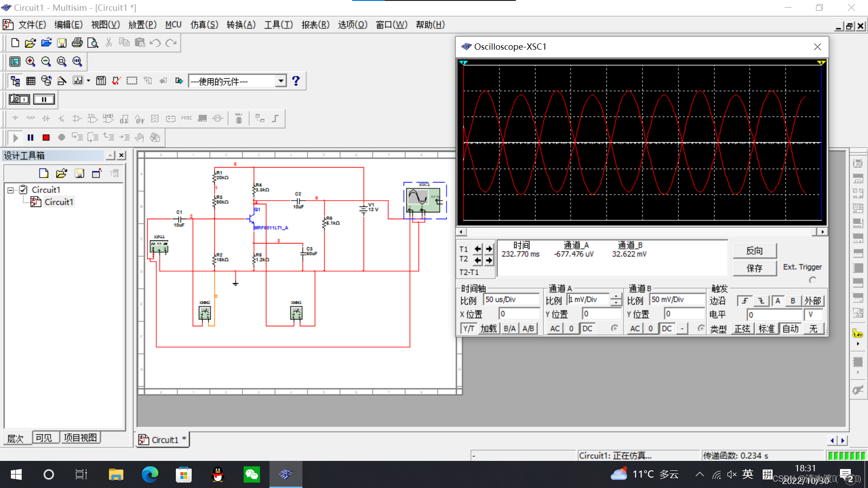Click the cyan T1 cursor marker
868x488 pixels.
tap(463, 62)
